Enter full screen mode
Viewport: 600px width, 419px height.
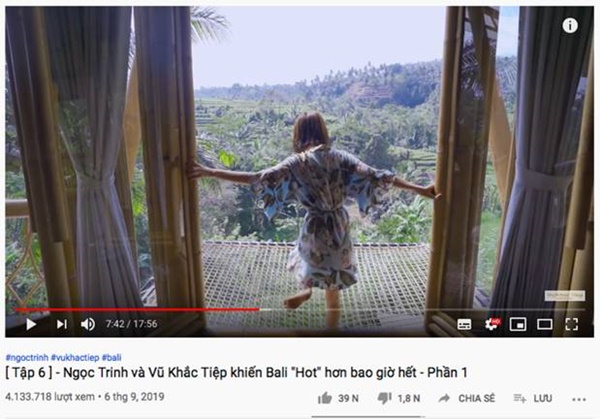[x=572, y=324]
